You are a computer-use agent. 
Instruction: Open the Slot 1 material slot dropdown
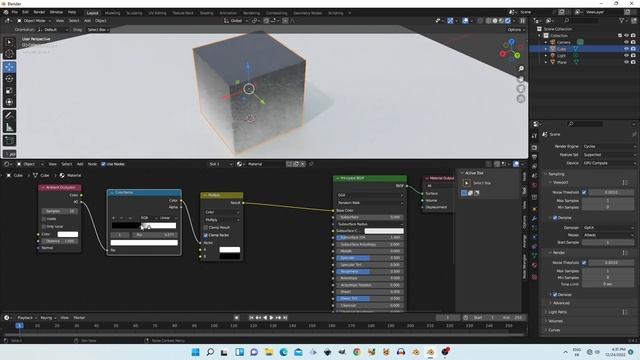coord(220,164)
